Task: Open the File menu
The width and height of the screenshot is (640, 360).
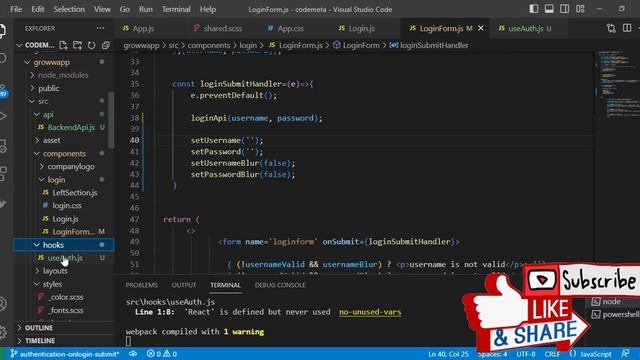Action: pos(16,9)
